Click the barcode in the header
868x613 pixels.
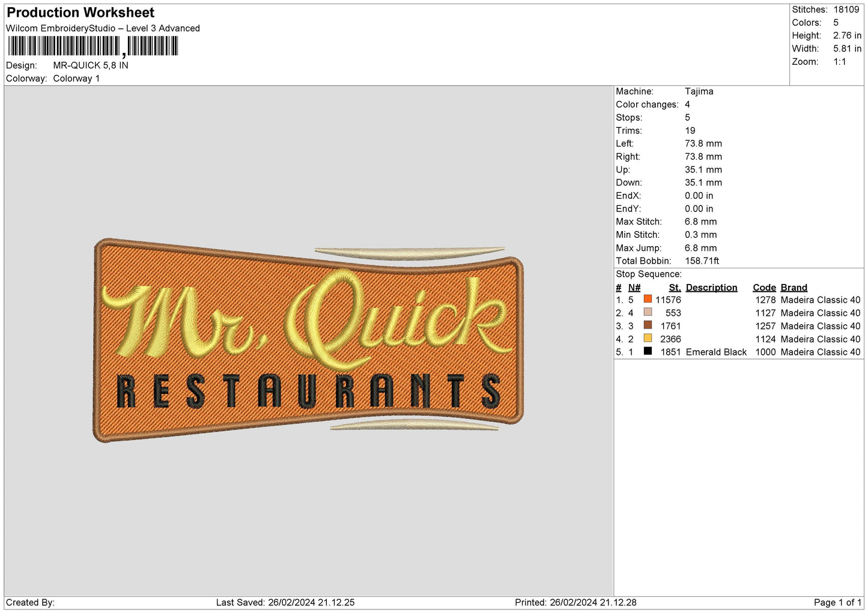click(93, 46)
